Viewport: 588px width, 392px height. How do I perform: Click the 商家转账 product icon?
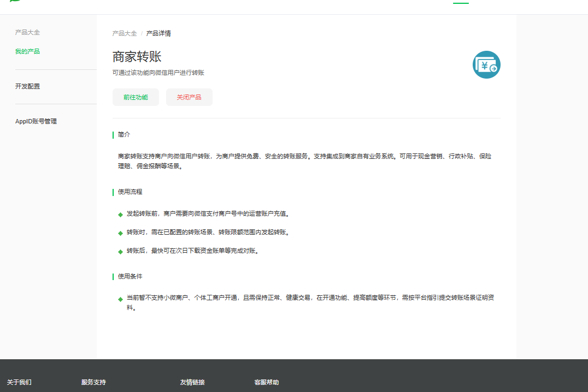point(486,65)
